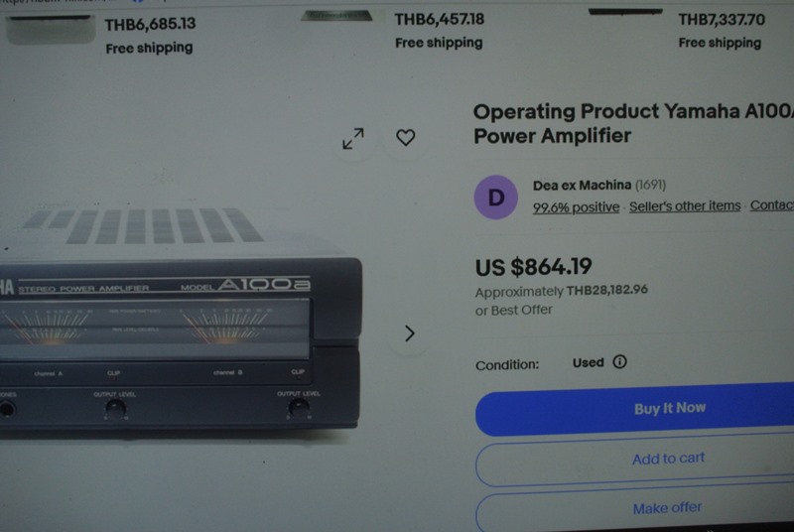Open seller's (1691) feedback score

[x=650, y=185]
